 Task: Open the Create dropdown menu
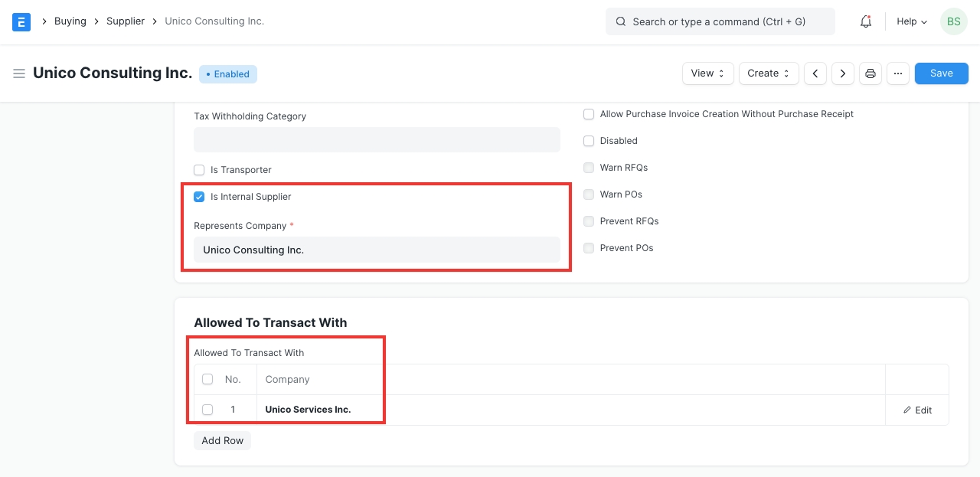point(768,74)
